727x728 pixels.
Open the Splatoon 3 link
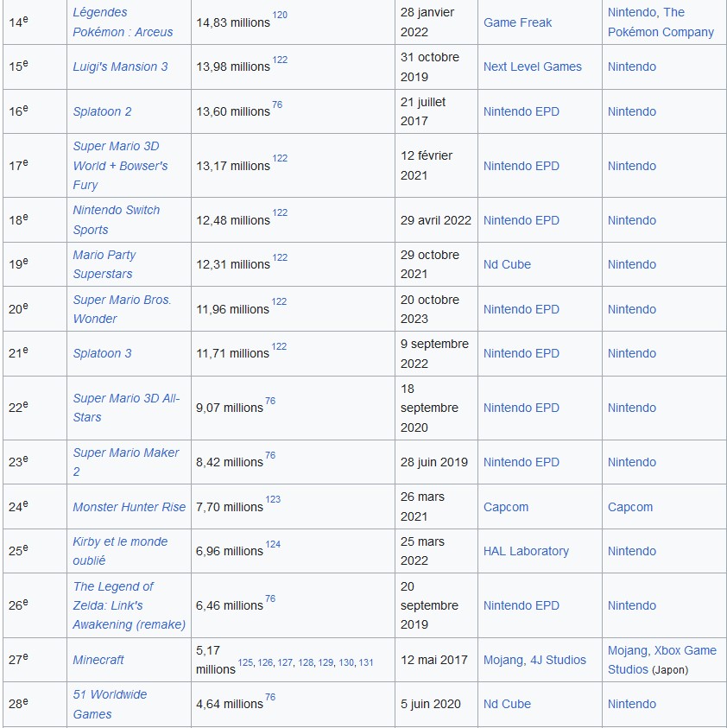click(102, 354)
